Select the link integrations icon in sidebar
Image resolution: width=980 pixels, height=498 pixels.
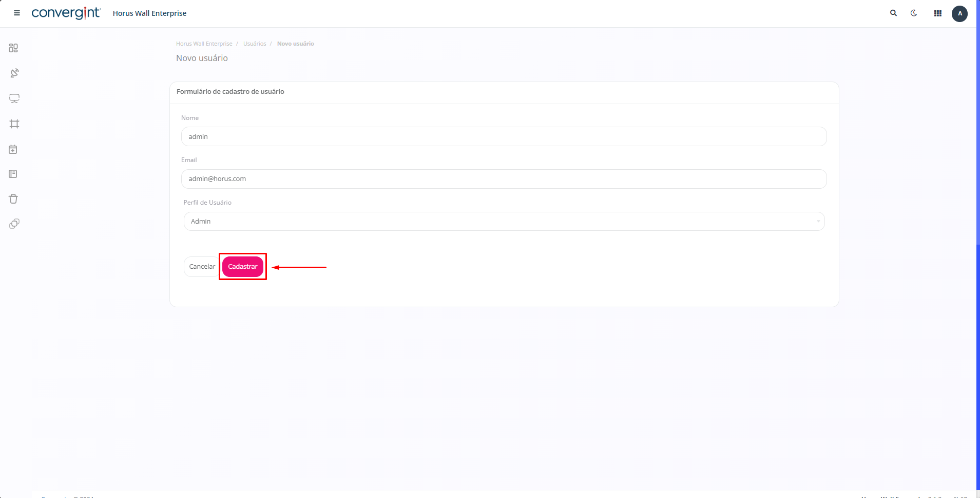coord(14,224)
